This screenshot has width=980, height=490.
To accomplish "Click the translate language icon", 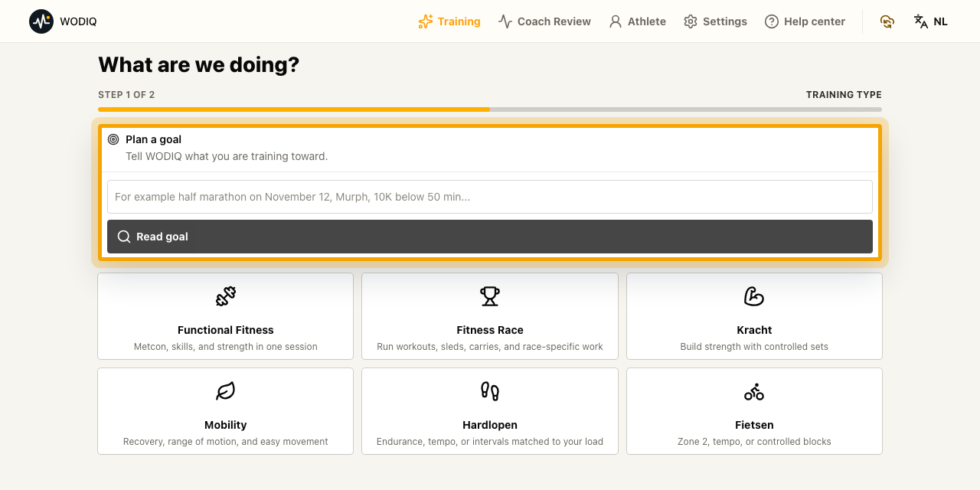I will tap(921, 21).
